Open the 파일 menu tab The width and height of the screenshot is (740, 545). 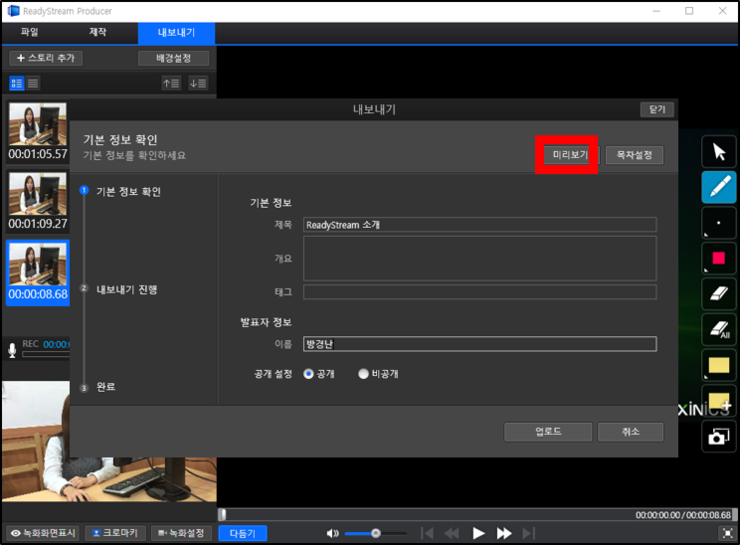click(x=30, y=32)
